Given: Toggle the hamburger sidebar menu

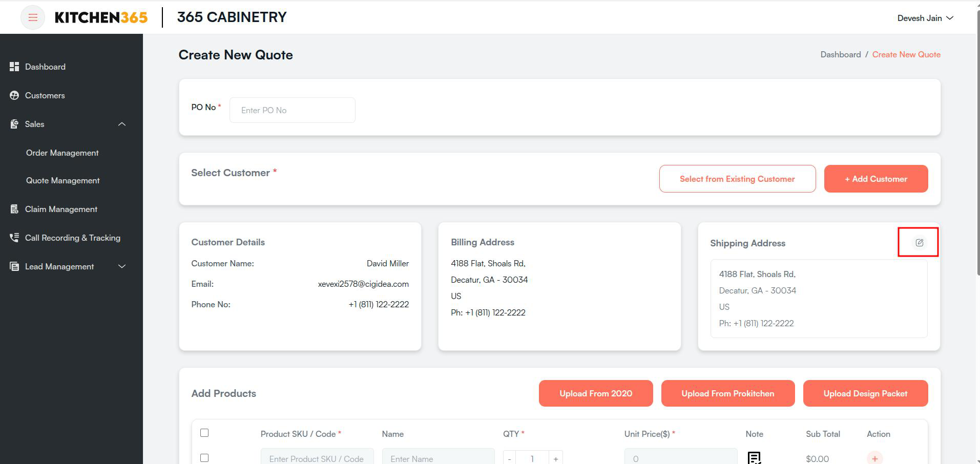Looking at the screenshot, I should 33,17.
